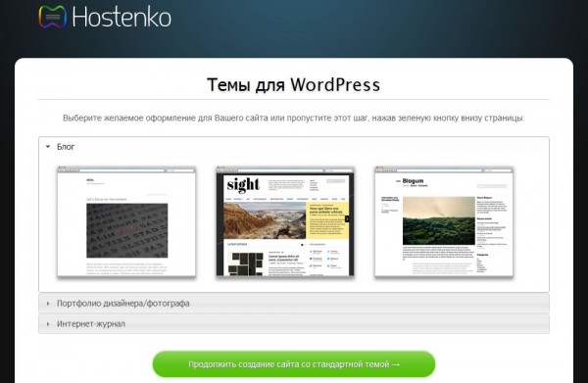Click the Темы для WordPress heading

(294, 84)
